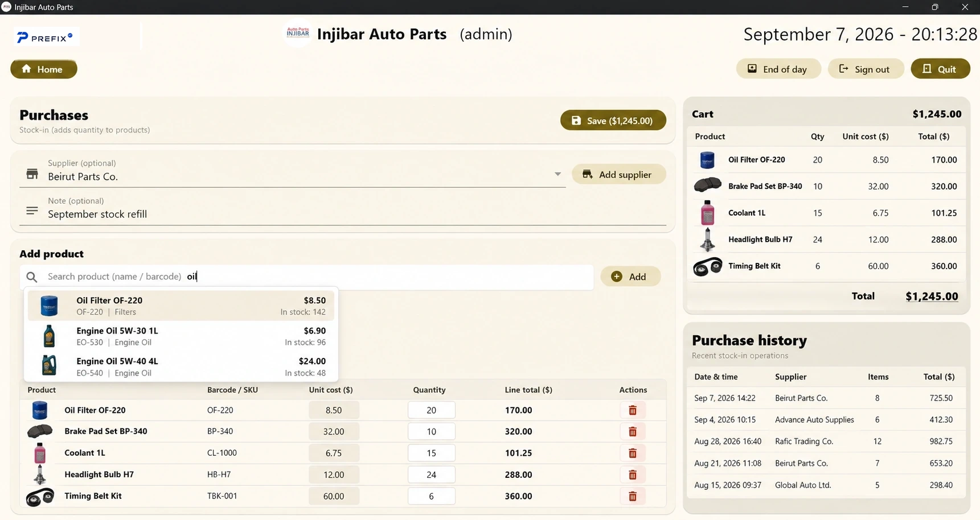Click Sign out button
The image size is (980, 520).
(x=866, y=69)
